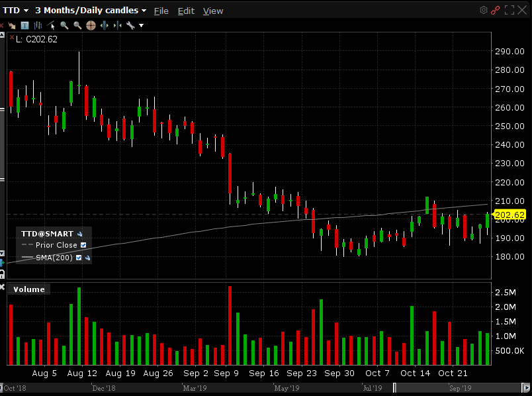
Task: Expand the toolbar overflow arrow
Action: tap(141, 26)
